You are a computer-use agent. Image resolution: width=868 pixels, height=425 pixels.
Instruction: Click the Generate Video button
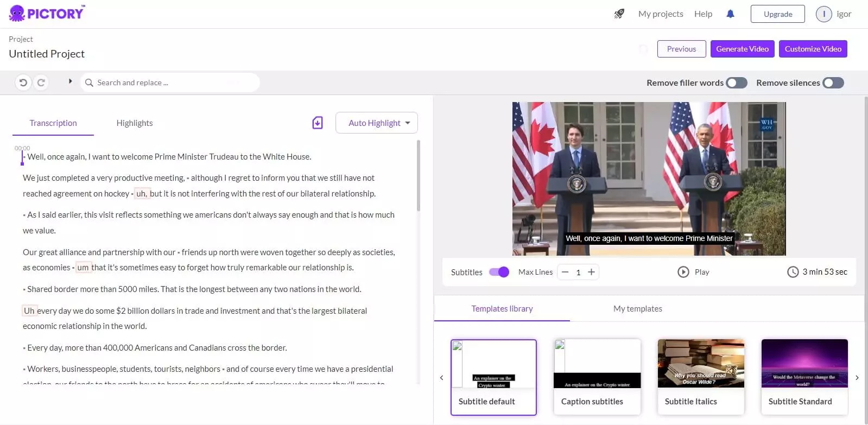[742, 49]
